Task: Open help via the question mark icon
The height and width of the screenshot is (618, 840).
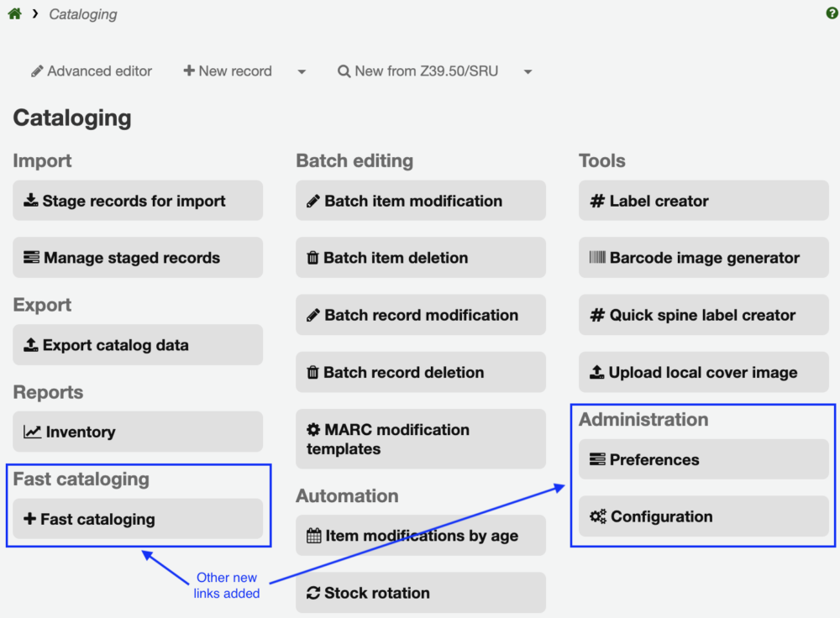Action: [831, 13]
